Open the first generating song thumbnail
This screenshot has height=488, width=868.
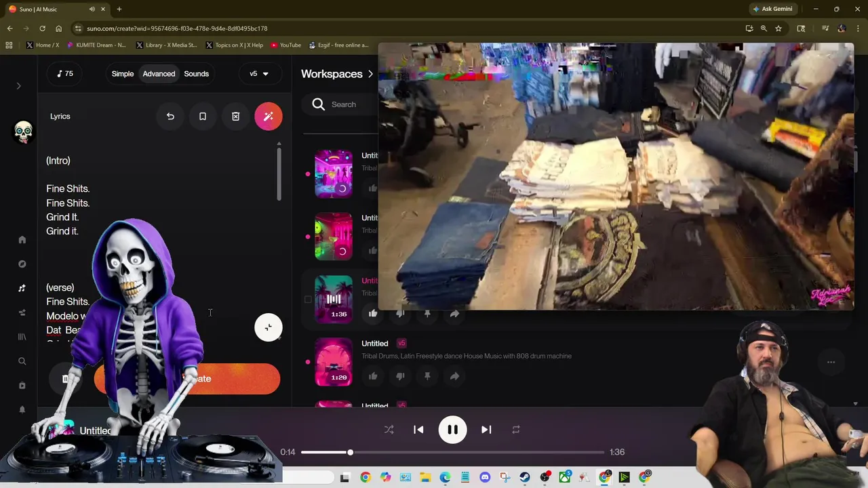(334, 174)
